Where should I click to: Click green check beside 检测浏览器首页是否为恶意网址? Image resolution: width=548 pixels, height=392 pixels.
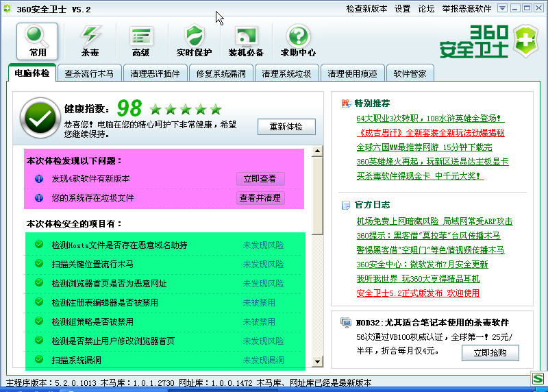(39, 282)
